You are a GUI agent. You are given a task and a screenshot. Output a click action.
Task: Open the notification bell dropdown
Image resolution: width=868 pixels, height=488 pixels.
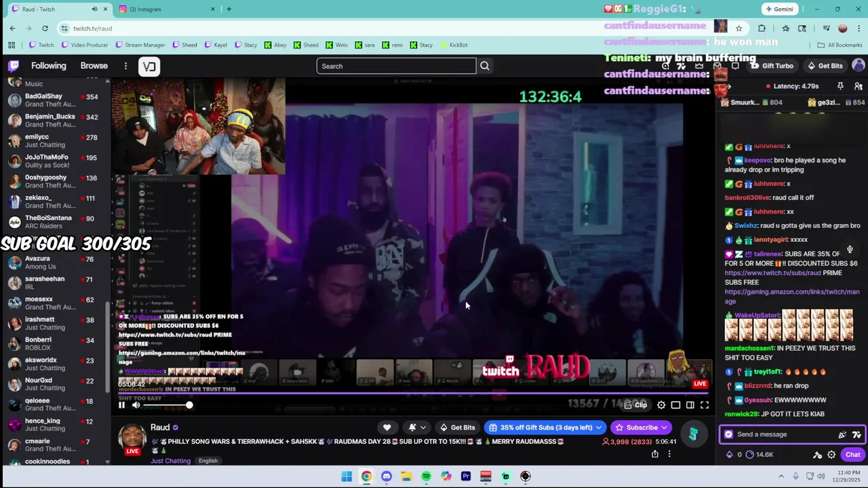416,428
